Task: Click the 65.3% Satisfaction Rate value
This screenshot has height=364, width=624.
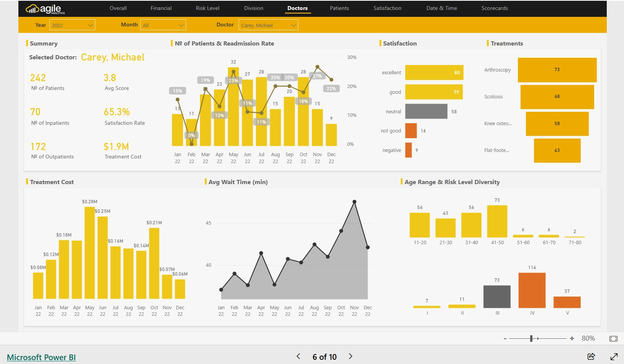Action: pos(117,112)
